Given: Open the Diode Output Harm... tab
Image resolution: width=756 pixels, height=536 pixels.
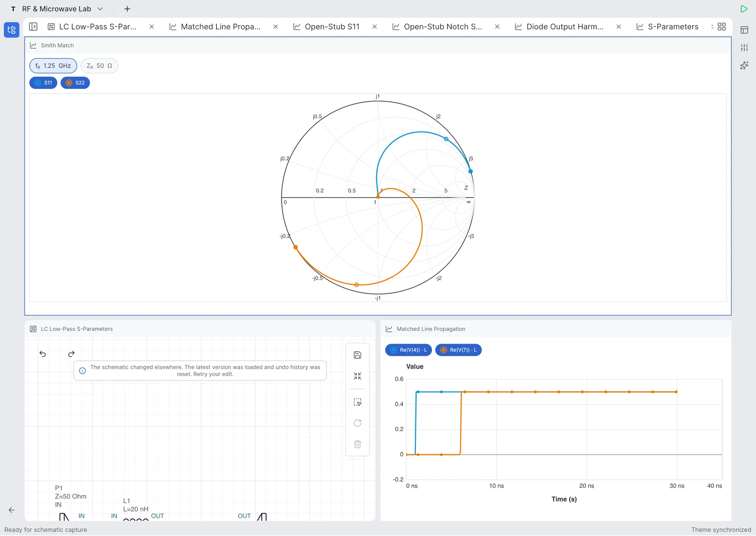Looking at the screenshot, I should click(x=565, y=27).
